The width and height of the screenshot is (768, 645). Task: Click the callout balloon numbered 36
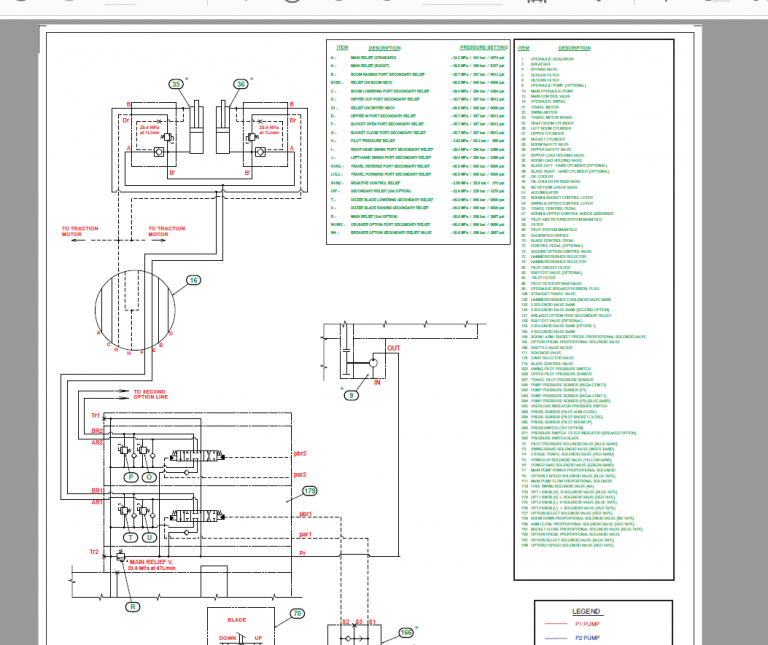tap(241, 84)
